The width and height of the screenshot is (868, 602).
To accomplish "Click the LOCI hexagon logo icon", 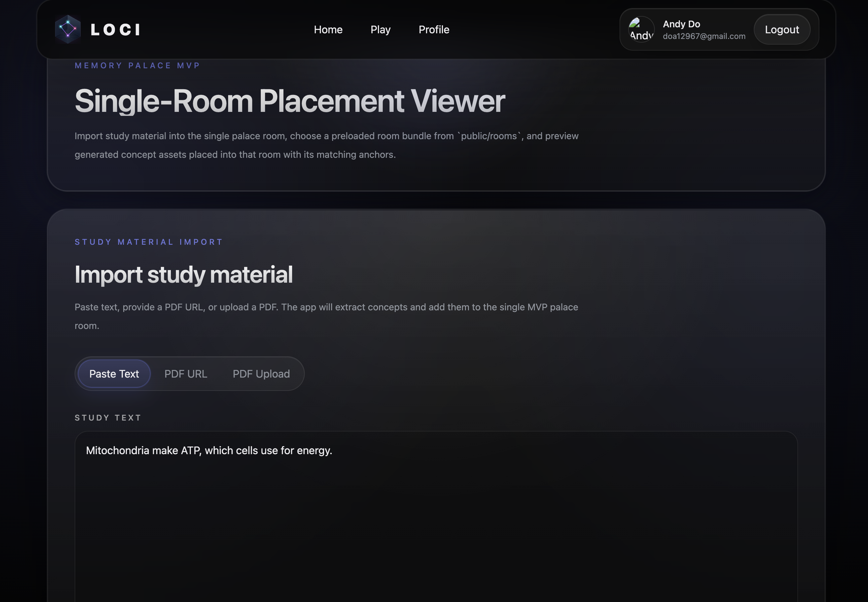I will (x=68, y=29).
